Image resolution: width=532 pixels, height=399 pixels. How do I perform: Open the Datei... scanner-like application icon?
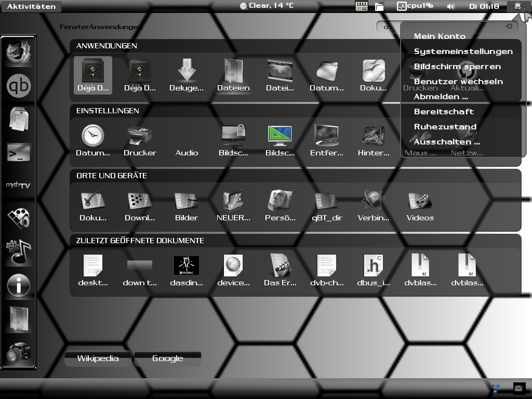click(280, 75)
